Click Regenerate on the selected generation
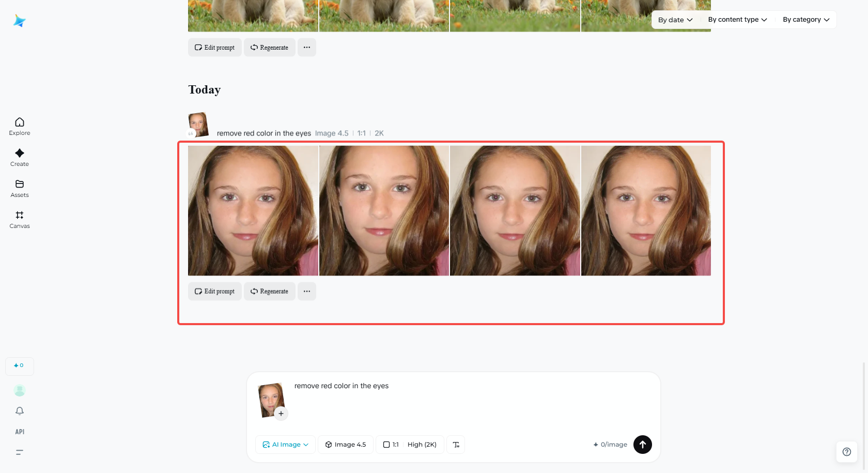This screenshot has width=868, height=473. pyautogui.click(x=269, y=291)
